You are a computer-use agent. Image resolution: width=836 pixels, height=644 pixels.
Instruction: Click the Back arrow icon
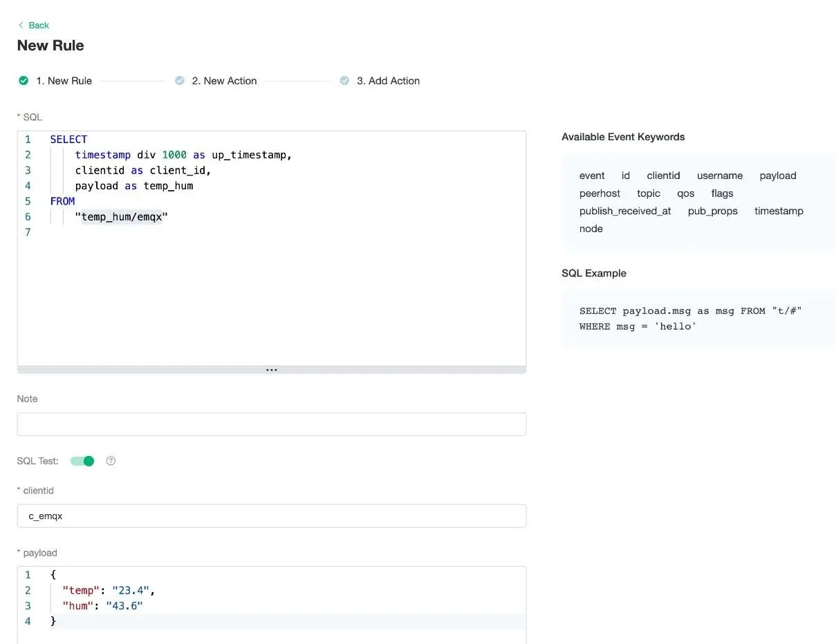[21, 26]
